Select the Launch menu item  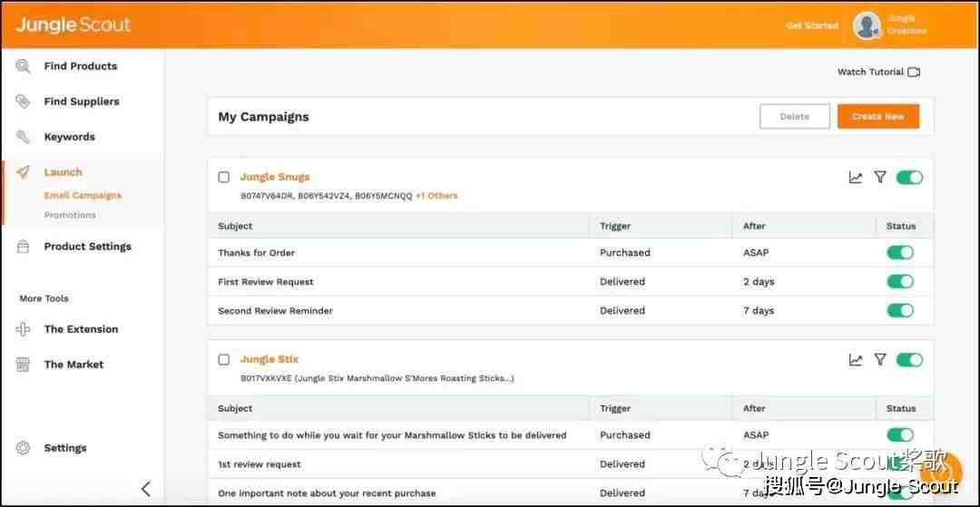pyautogui.click(x=64, y=172)
